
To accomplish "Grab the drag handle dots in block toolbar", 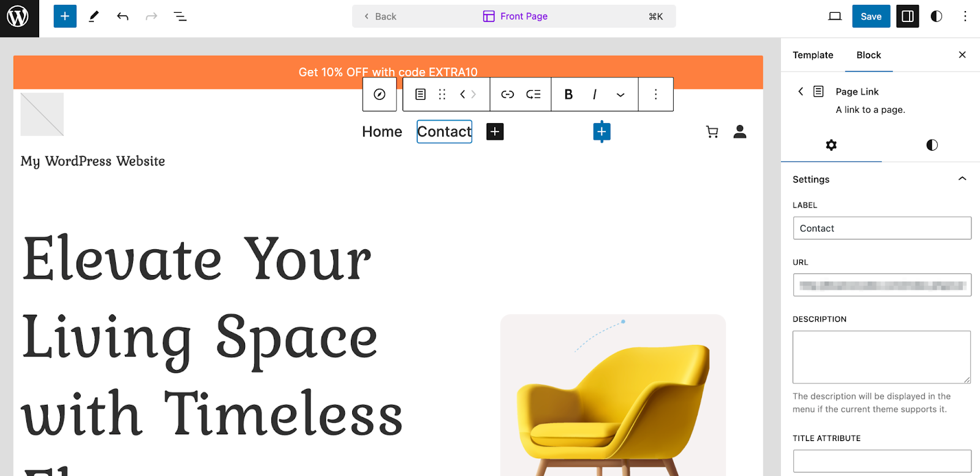I will 442,94.
